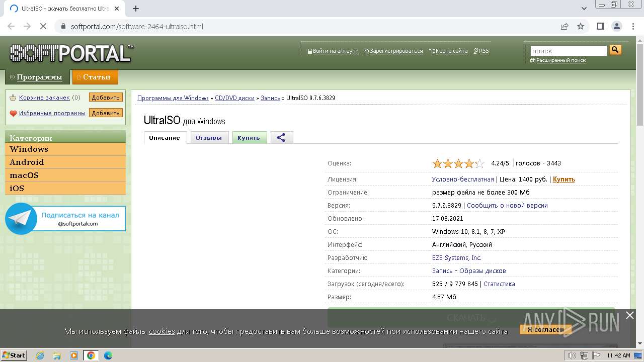The width and height of the screenshot is (644, 362).
Task: Click the browser forward arrow
Action: (27, 26)
